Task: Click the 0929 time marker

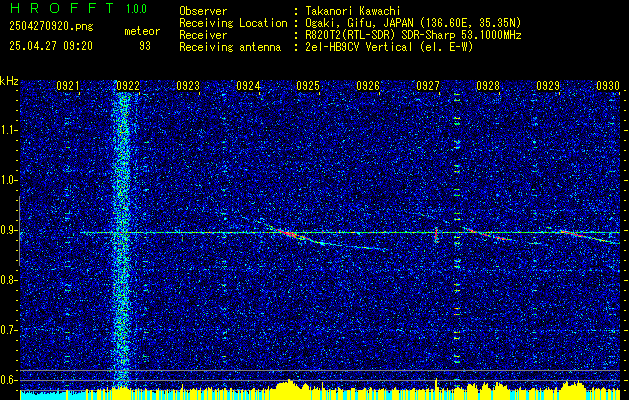Action: pos(548,85)
